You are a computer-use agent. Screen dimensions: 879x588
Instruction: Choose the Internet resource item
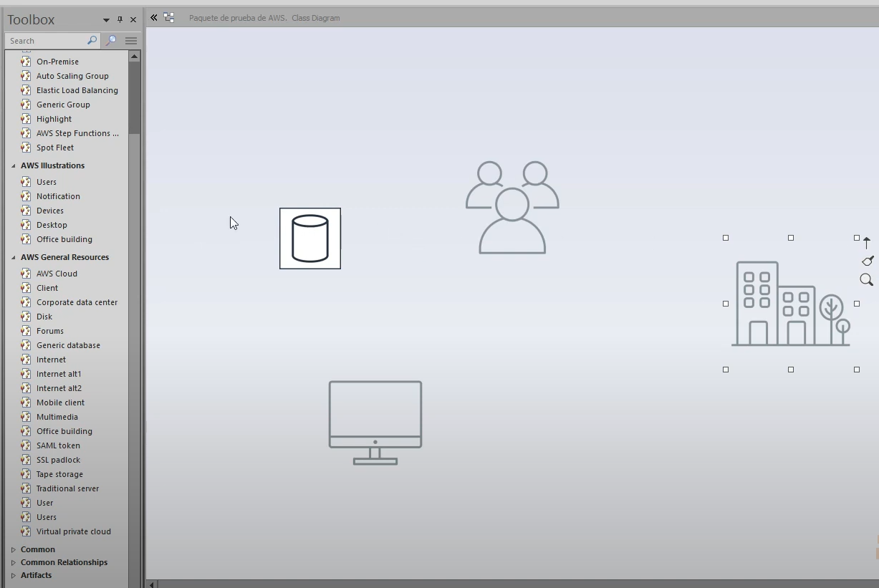click(51, 360)
